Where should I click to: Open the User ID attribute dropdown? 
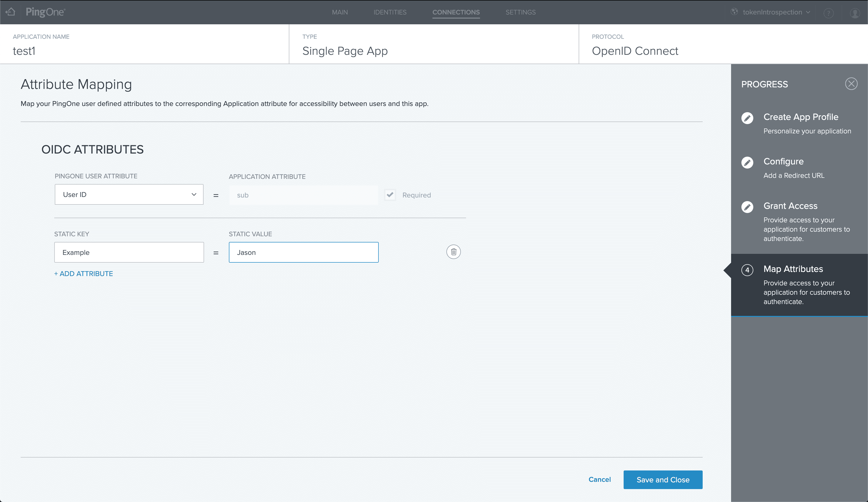[x=129, y=194]
